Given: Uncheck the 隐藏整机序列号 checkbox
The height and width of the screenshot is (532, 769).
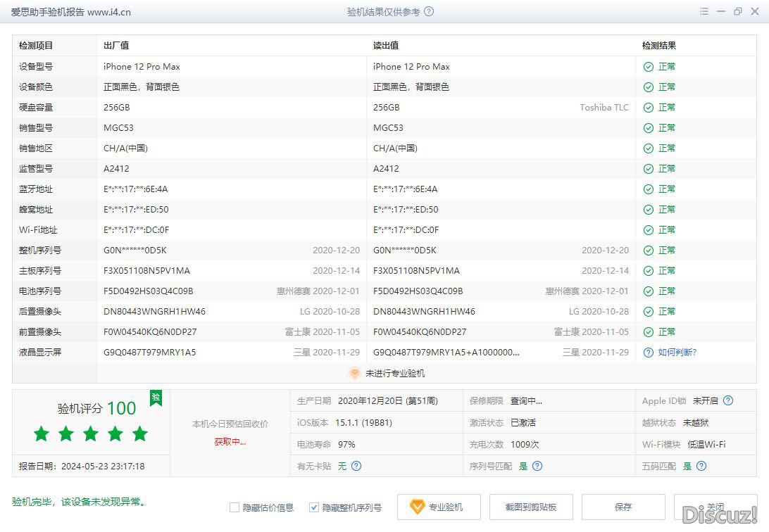Looking at the screenshot, I should click(x=314, y=507).
